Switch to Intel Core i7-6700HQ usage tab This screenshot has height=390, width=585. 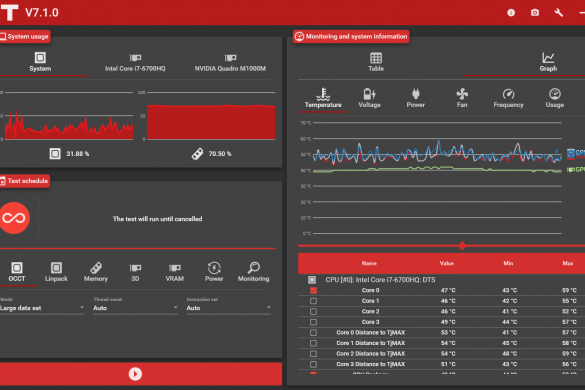coord(135,62)
